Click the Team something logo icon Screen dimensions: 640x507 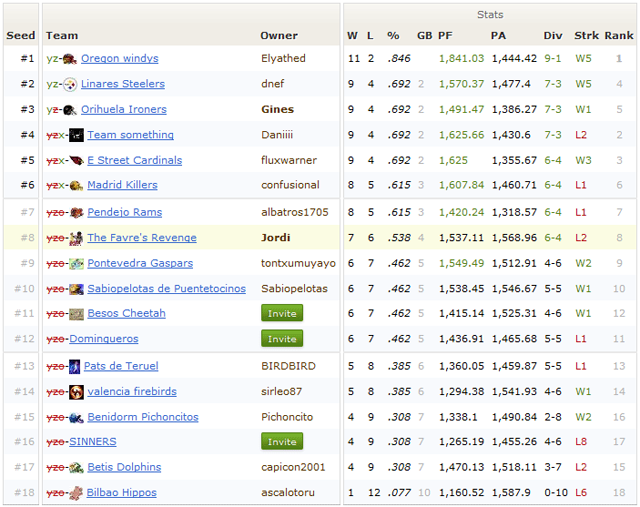click(76, 135)
